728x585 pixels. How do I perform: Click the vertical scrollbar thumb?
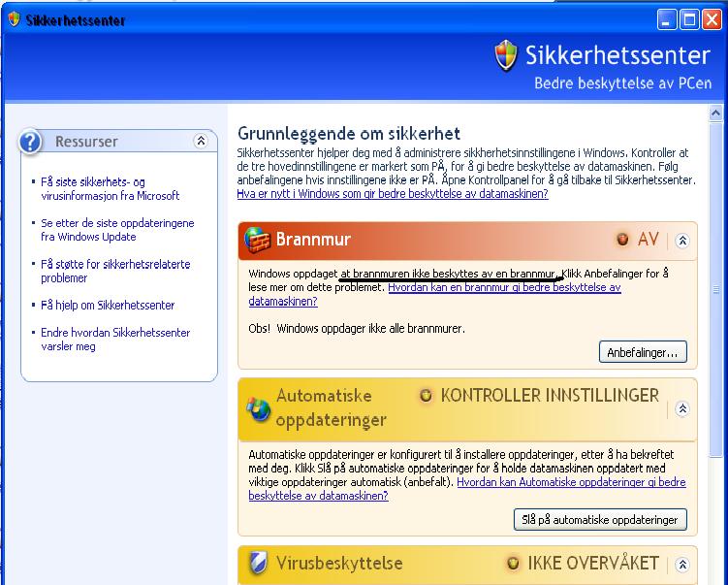pos(715,289)
